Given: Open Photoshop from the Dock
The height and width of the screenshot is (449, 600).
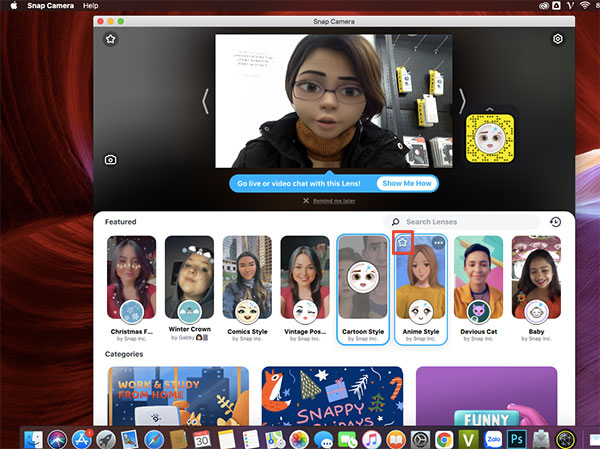Looking at the screenshot, I should click(517, 439).
